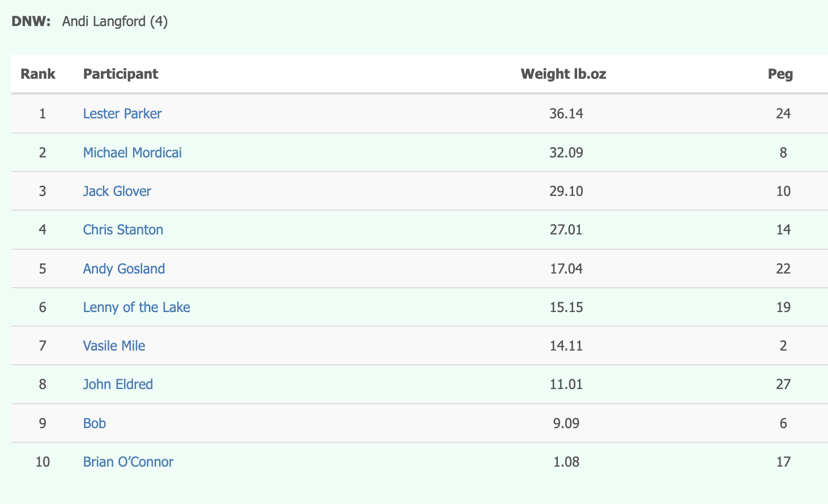The height and width of the screenshot is (504, 828).
Task: Click the peg number 24 cell
Action: point(783,114)
